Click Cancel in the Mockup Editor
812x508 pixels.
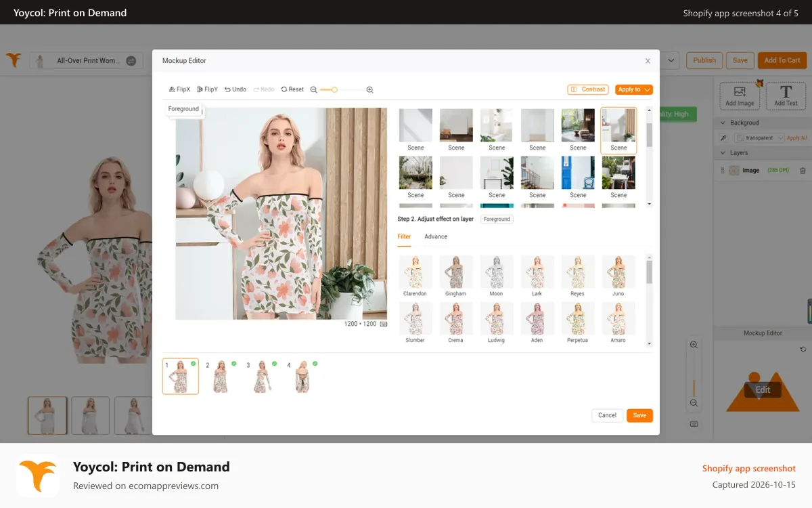pyautogui.click(x=607, y=415)
